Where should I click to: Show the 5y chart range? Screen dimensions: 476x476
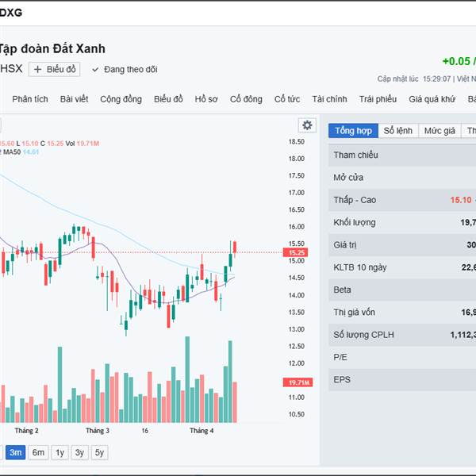point(99,453)
